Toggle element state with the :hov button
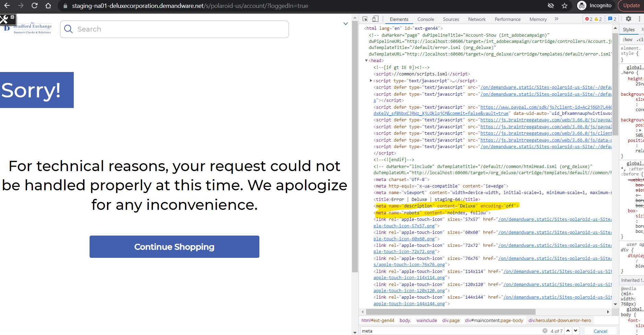The height and width of the screenshot is (335, 644). 628,40
